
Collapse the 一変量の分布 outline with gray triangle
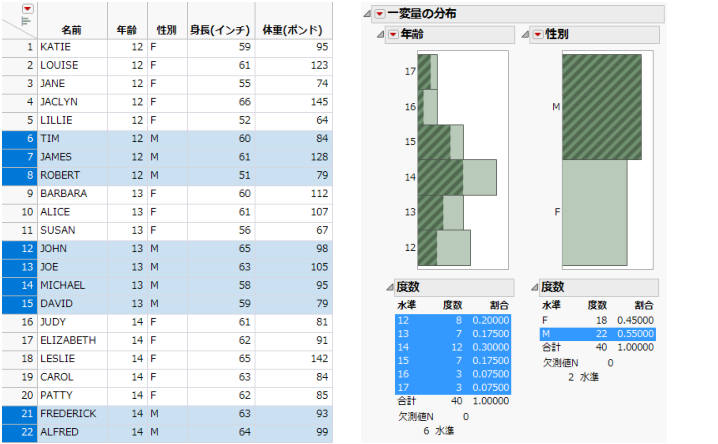(x=367, y=14)
